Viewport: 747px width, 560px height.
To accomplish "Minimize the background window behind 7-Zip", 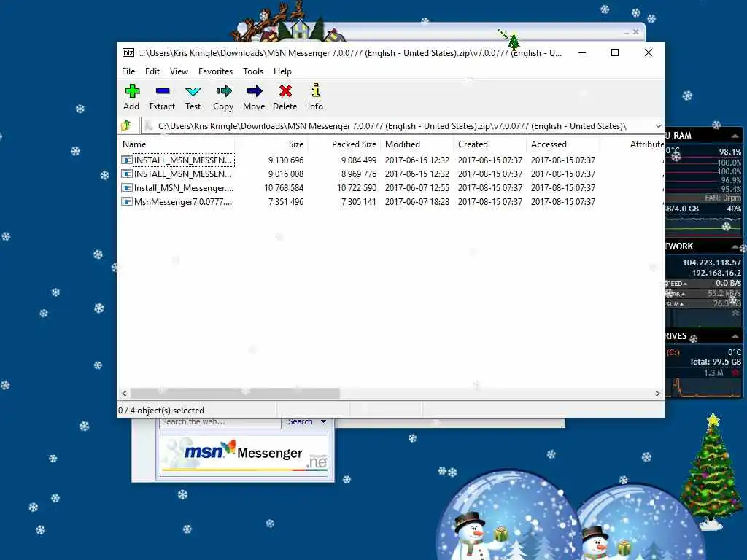I will [x=626, y=32].
